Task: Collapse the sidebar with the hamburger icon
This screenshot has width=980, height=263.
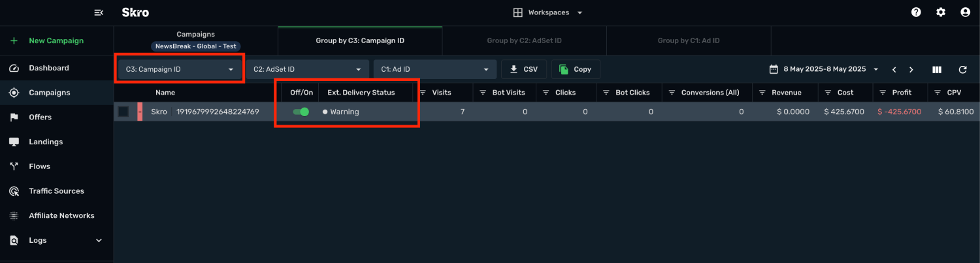Action: pyautogui.click(x=99, y=12)
